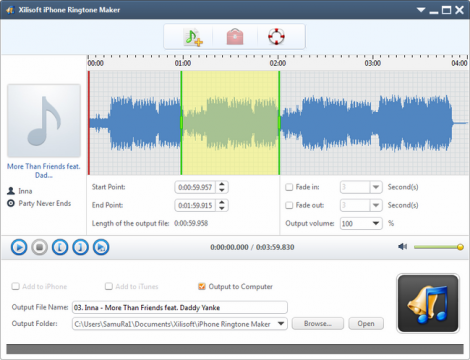Start playback with the Play button
Screen dimensions: 470x360
[19, 247]
